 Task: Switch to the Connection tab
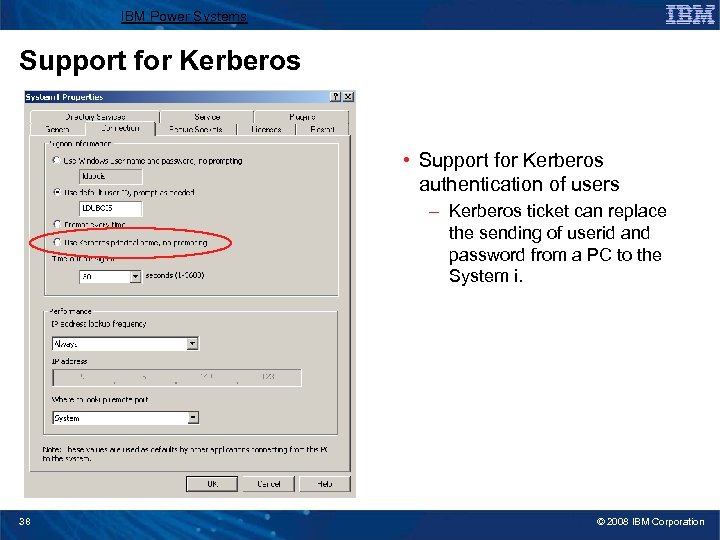pyautogui.click(x=120, y=128)
